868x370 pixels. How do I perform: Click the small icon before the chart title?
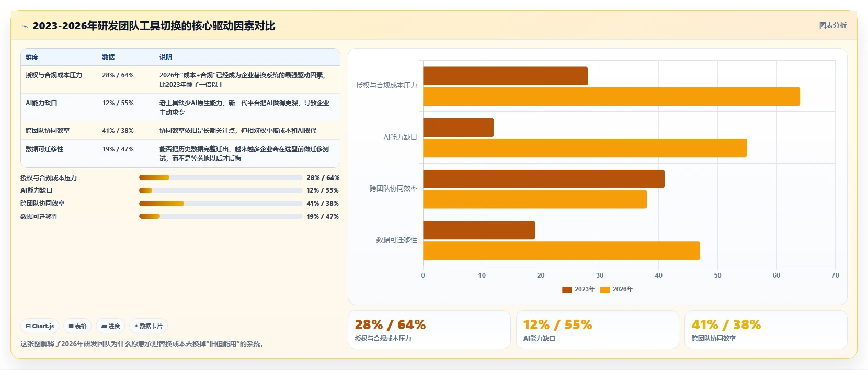(x=25, y=26)
